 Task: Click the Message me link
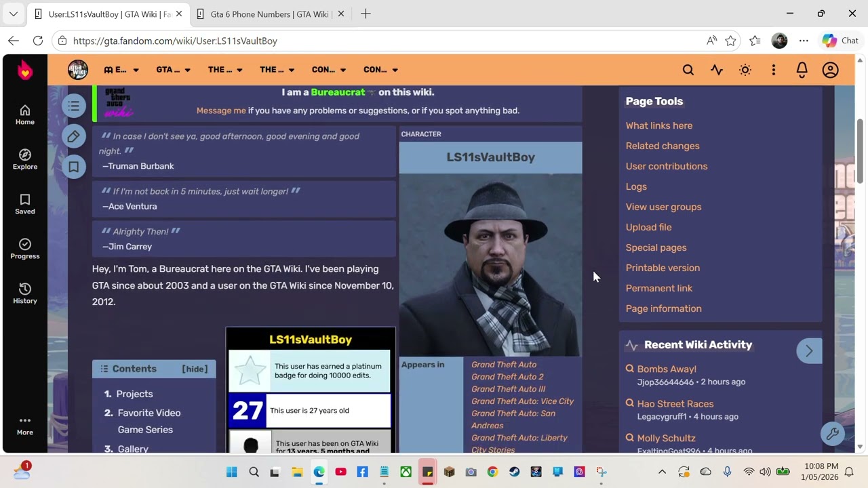(x=221, y=110)
